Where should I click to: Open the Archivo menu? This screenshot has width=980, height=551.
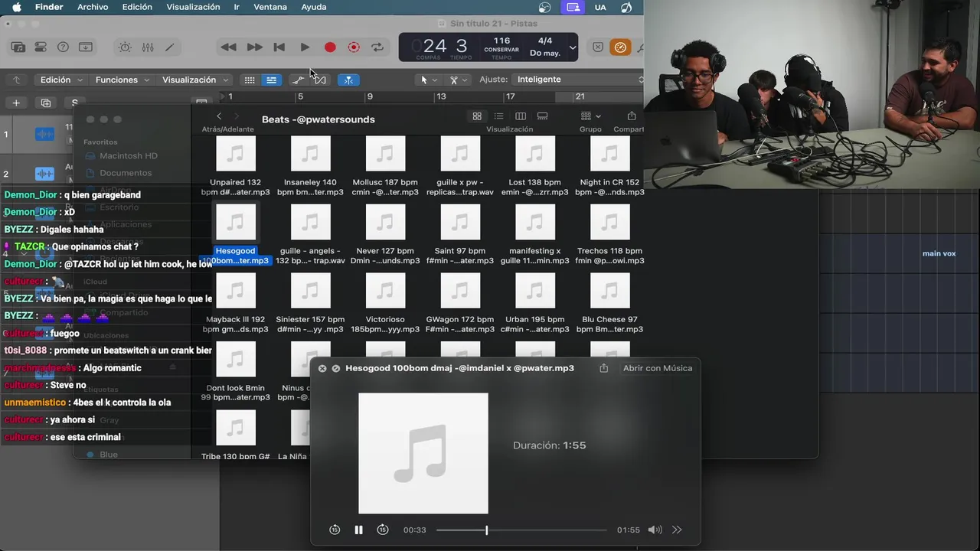pyautogui.click(x=93, y=7)
